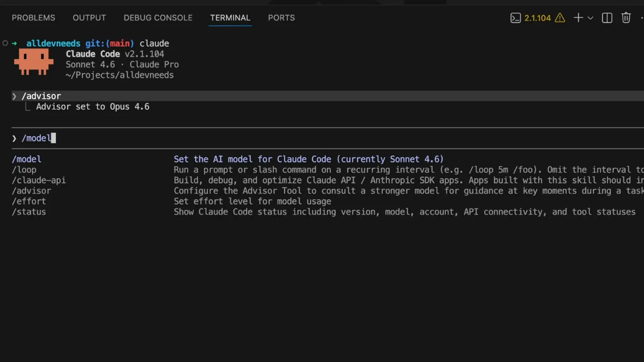The image size is (644, 362).
Task: Open the launch profile dropdown chevron
Action: (x=590, y=18)
